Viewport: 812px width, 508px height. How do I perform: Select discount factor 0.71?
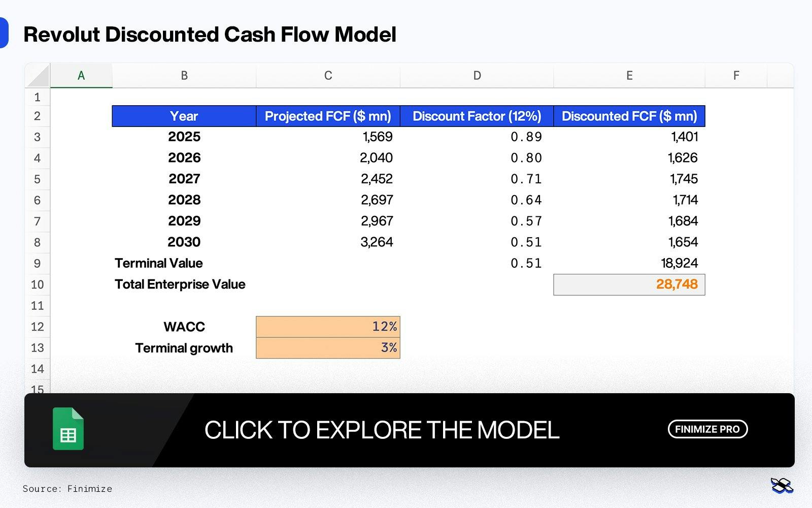(477, 179)
